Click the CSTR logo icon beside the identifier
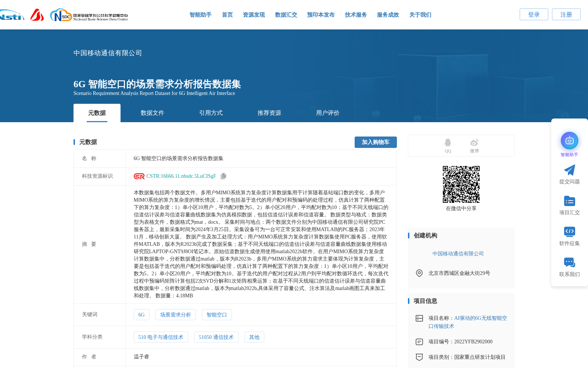 point(139,176)
